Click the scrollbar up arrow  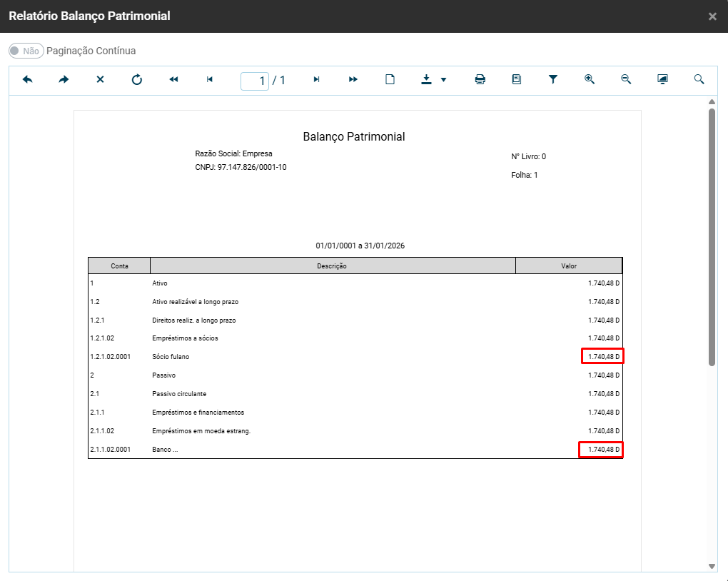tap(712, 101)
